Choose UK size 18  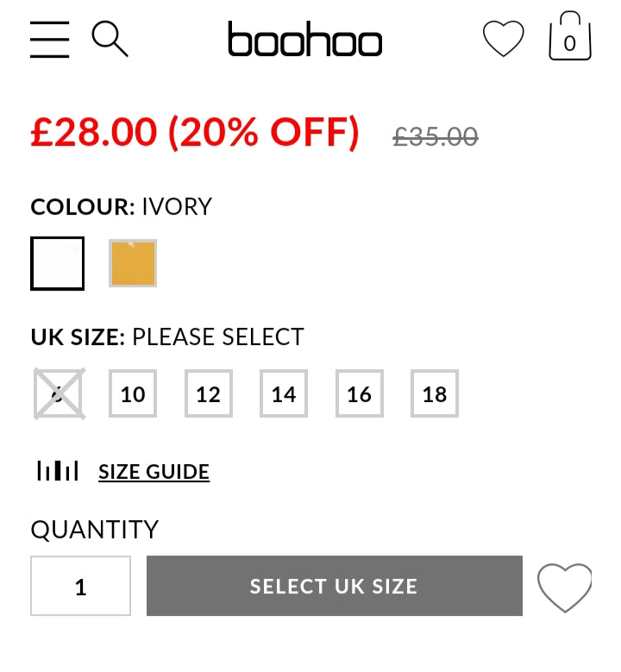(x=435, y=393)
